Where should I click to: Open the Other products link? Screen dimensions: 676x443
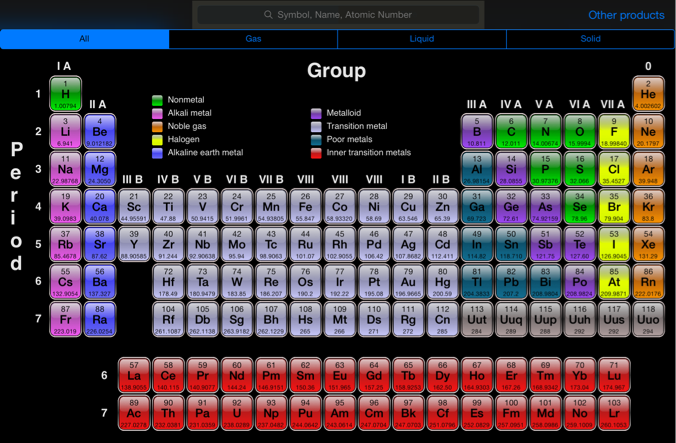click(626, 15)
